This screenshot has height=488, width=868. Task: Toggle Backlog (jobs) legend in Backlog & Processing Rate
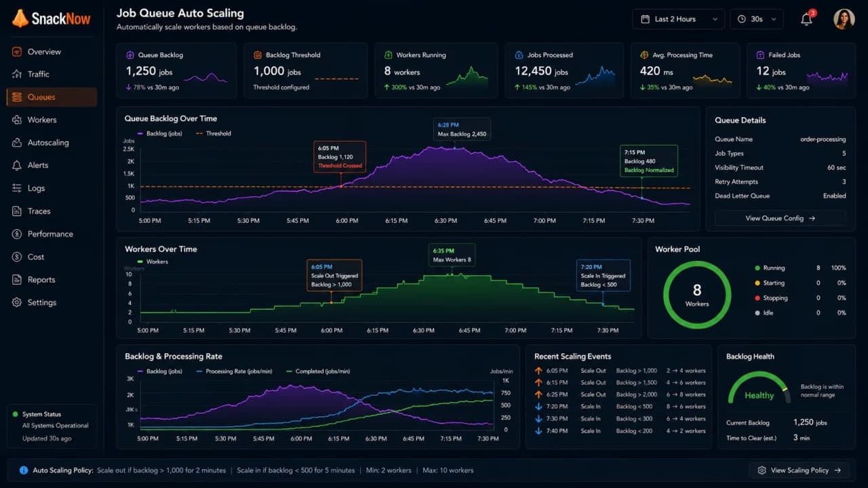161,371
